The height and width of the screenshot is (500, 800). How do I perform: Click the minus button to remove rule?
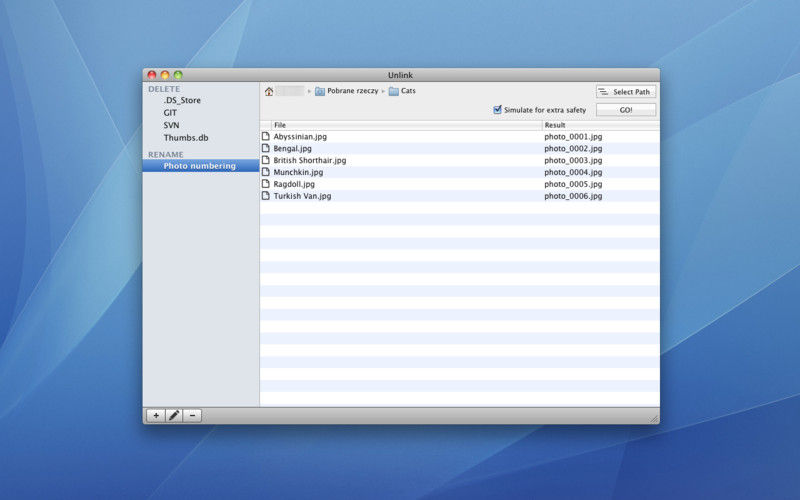coord(192,416)
